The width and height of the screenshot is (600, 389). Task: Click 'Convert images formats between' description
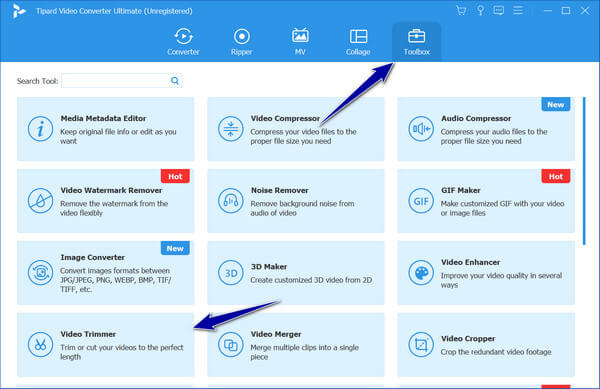pos(115,280)
